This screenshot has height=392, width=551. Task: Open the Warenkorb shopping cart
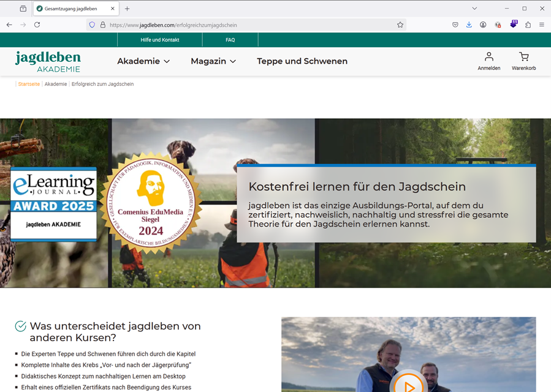click(x=524, y=59)
